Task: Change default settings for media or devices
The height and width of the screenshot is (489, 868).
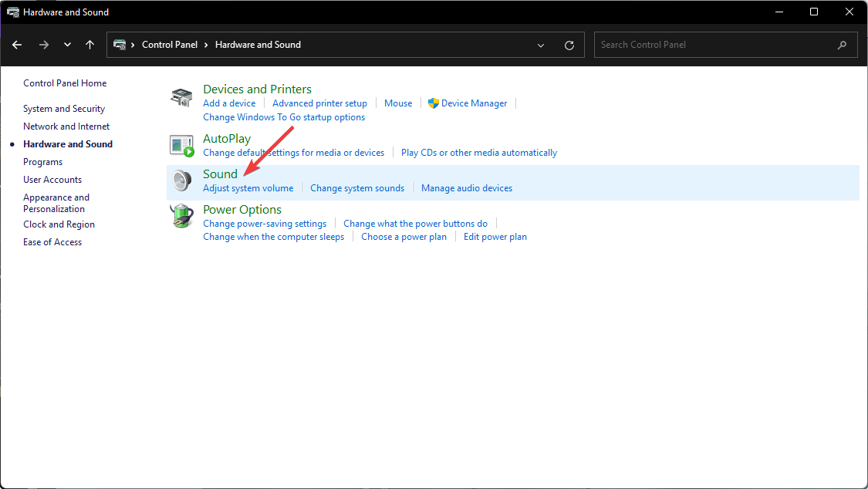Action: [293, 153]
